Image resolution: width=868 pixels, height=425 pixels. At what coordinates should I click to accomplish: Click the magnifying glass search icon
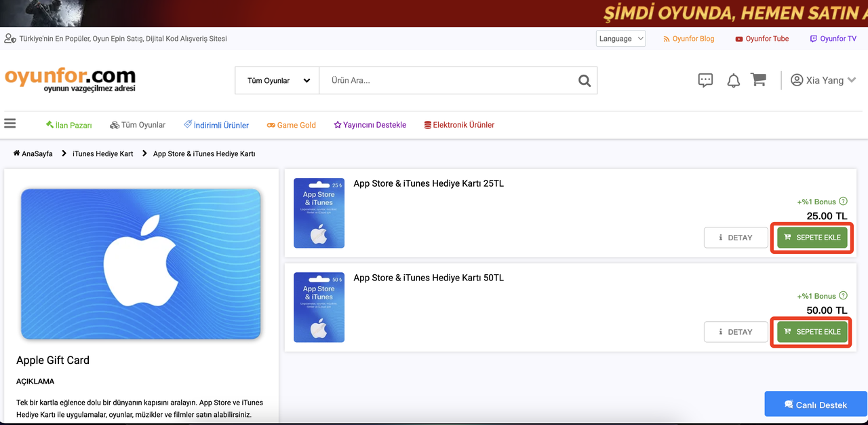584,81
